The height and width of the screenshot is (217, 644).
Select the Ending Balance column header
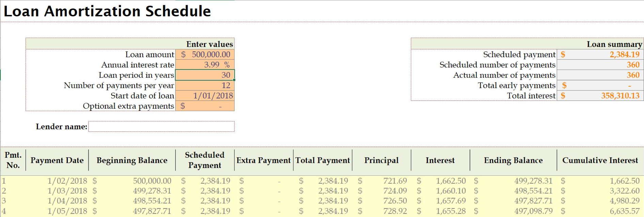click(513, 160)
